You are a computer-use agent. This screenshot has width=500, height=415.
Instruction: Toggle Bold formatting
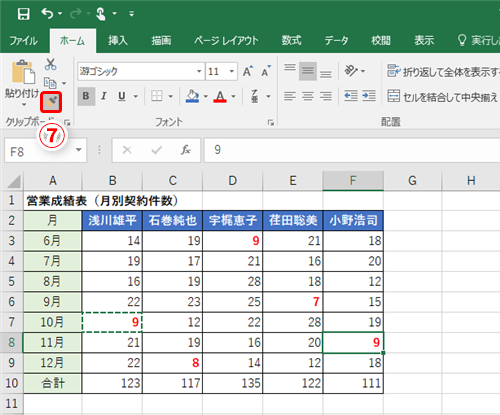pos(86,96)
